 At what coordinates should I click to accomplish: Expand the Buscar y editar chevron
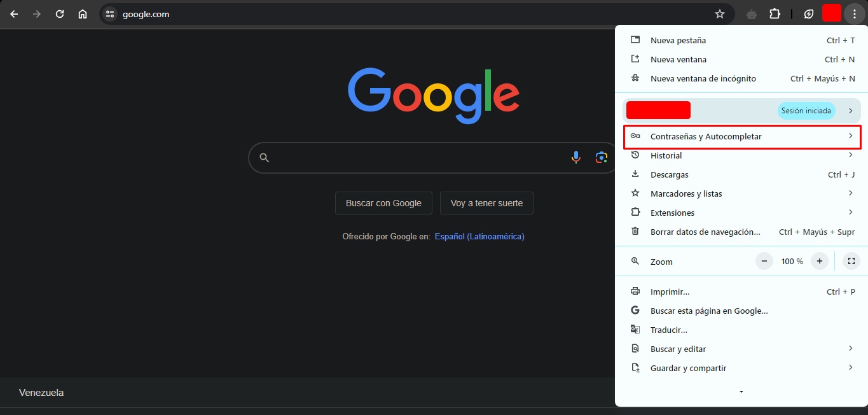850,348
